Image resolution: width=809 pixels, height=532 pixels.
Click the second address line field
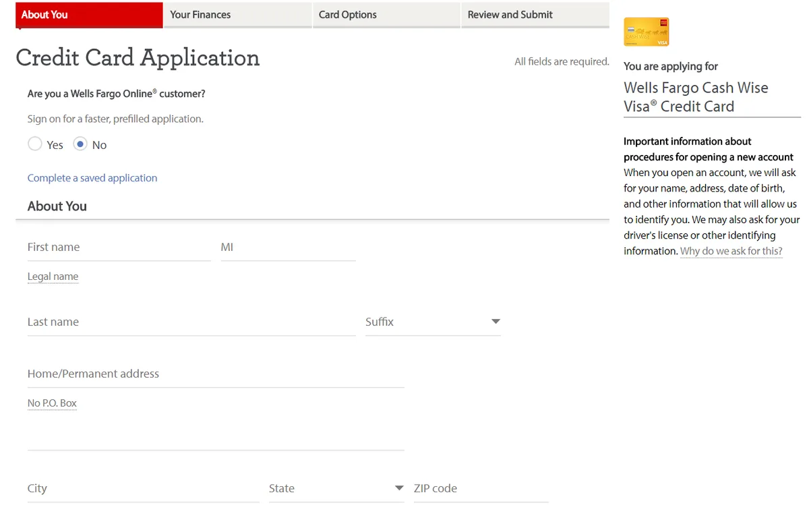click(215, 437)
